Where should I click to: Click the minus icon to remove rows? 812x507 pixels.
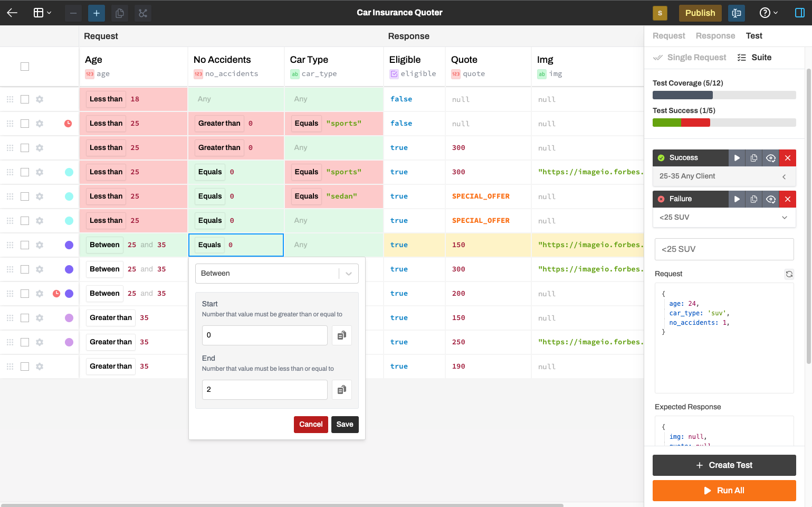tap(73, 13)
